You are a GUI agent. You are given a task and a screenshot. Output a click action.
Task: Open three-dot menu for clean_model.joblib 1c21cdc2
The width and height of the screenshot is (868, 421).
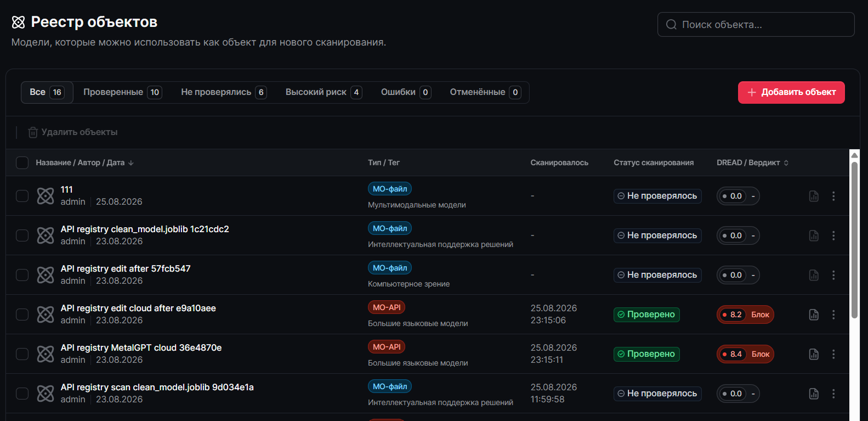833,235
